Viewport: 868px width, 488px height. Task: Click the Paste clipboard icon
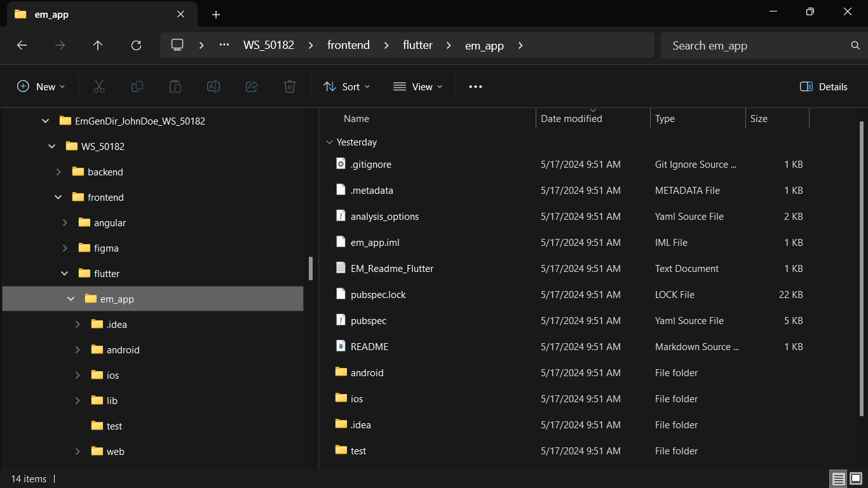point(175,86)
